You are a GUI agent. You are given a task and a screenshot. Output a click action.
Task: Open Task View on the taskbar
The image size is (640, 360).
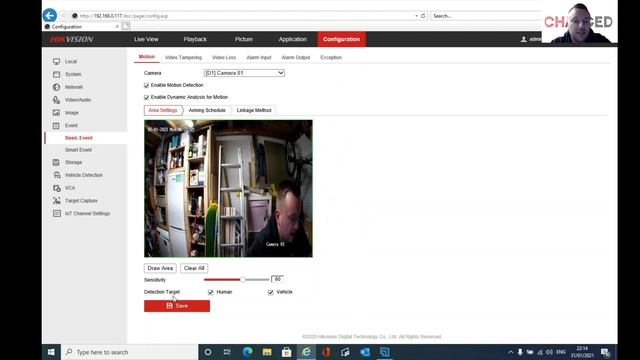227,352
